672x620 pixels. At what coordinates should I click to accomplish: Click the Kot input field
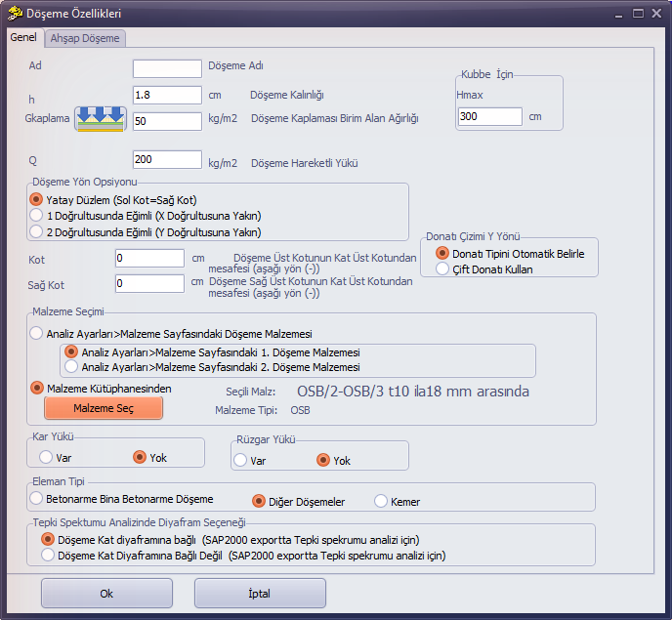[x=149, y=258]
